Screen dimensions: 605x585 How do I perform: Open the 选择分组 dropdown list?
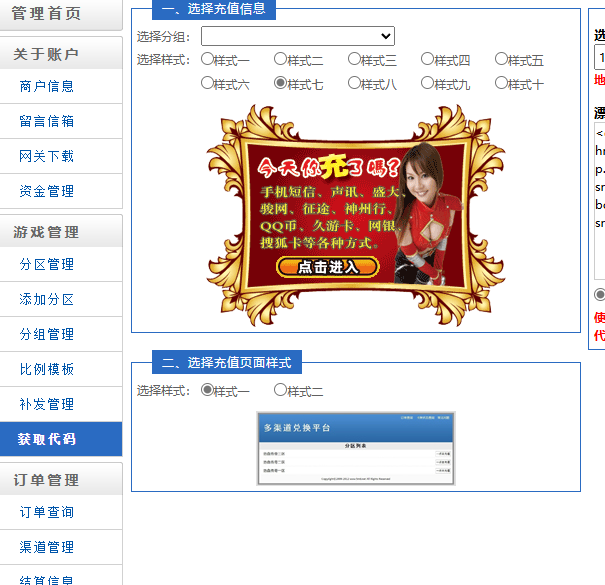[x=297, y=36]
